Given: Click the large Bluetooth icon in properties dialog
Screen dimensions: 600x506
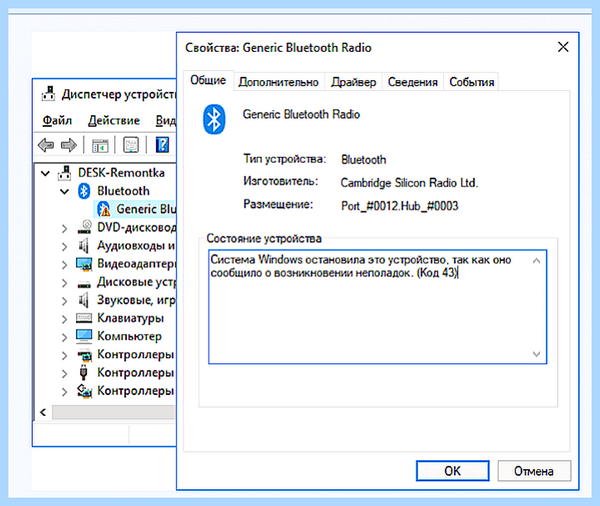Looking at the screenshot, I should click(214, 119).
